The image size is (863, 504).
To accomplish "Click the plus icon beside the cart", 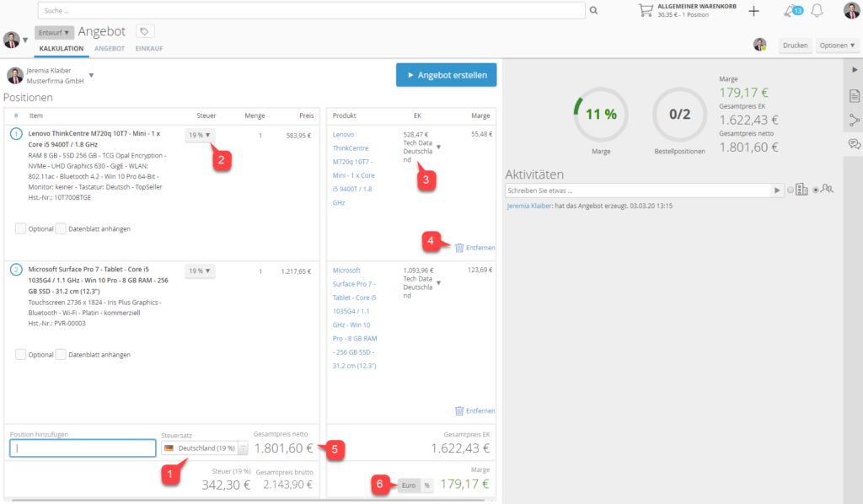I will click(753, 11).
